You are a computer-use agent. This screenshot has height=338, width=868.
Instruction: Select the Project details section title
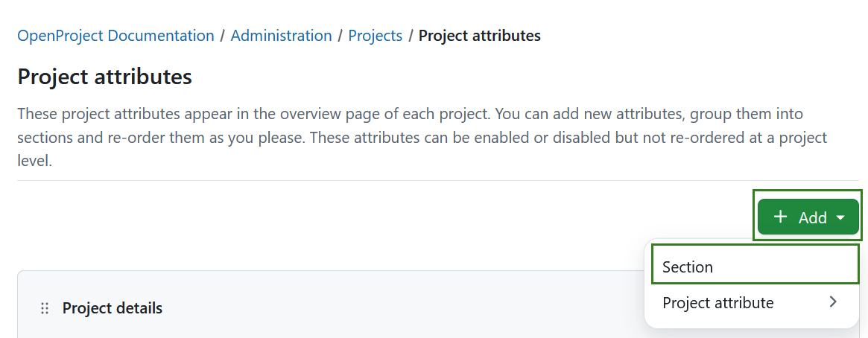tap(112, 308)
